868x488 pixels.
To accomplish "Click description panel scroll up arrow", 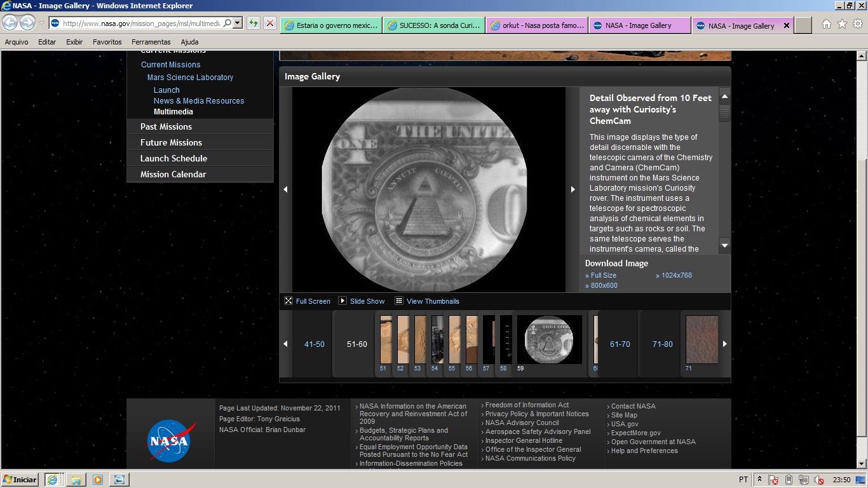I will coord(724,96).
